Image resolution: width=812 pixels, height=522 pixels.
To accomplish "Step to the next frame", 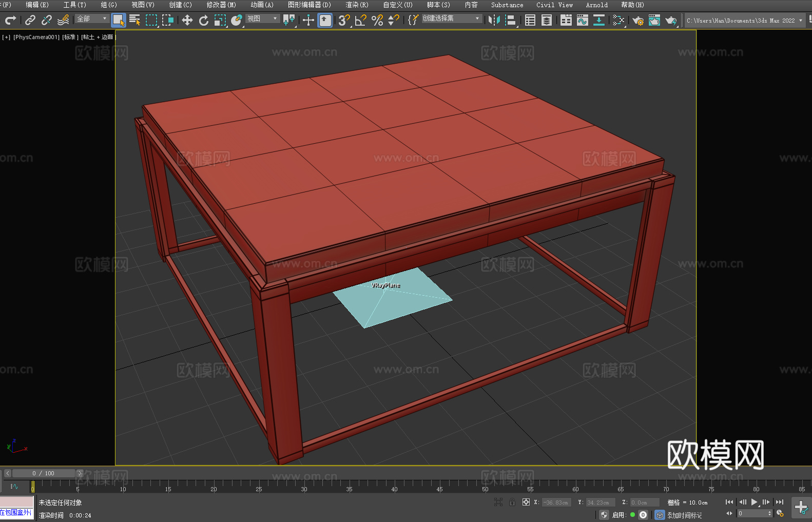I will [x=766, y=502].
